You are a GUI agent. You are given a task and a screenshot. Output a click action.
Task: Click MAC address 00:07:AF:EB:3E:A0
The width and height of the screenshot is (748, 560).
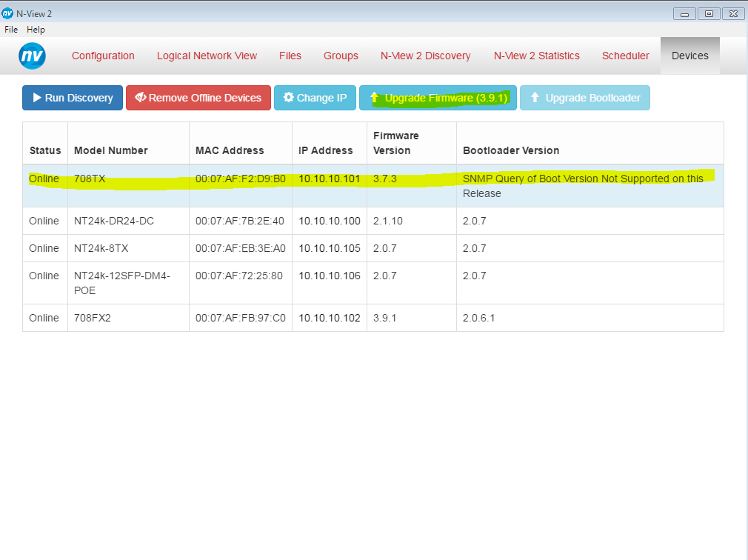[241, 248]
